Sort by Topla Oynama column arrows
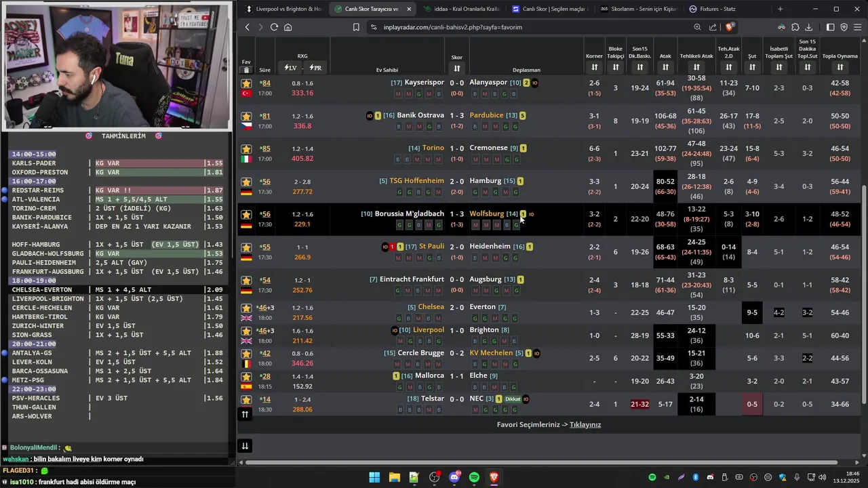868x488 pixels. point(840,67)
